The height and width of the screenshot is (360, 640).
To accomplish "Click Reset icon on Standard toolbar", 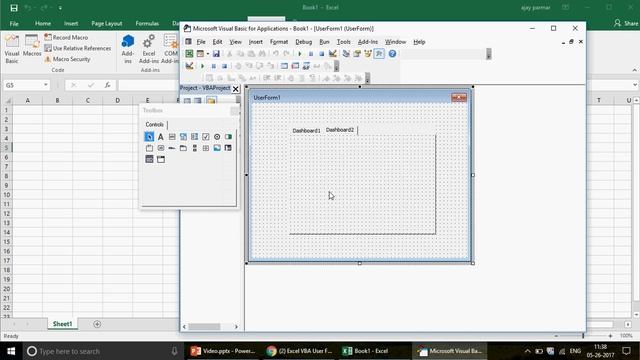I will click(x=322, y=54).
